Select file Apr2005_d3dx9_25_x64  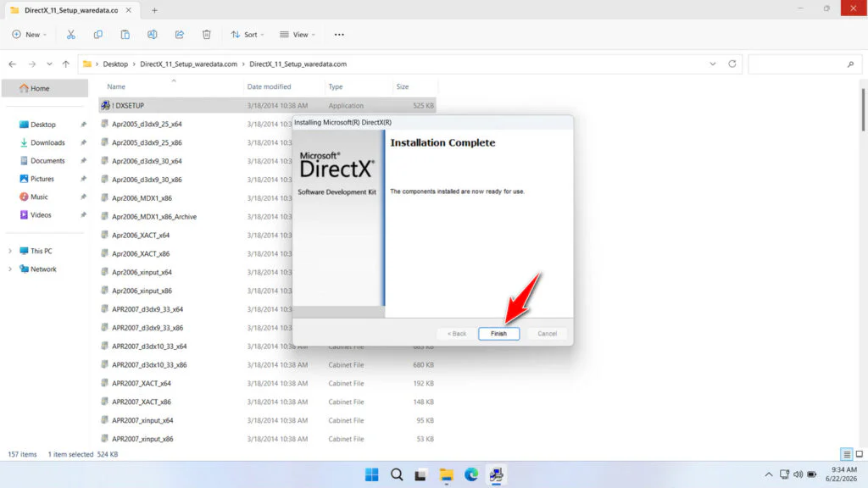click(x=147, y=124)
